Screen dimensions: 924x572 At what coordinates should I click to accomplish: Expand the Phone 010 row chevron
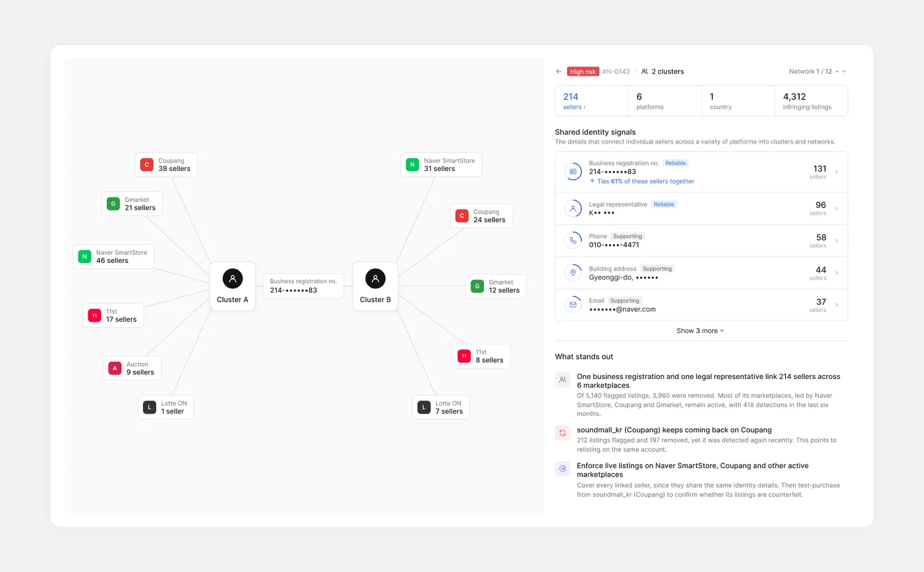coord(836,240)
